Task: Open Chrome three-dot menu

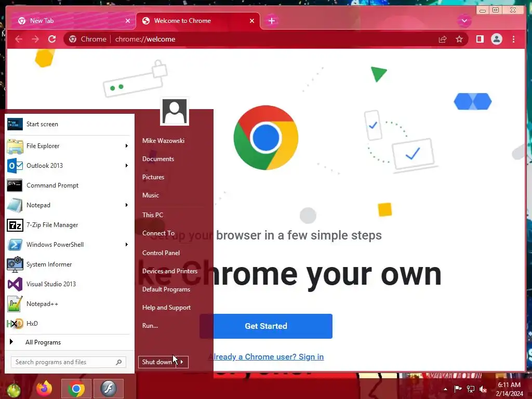Action: [514, 39]
